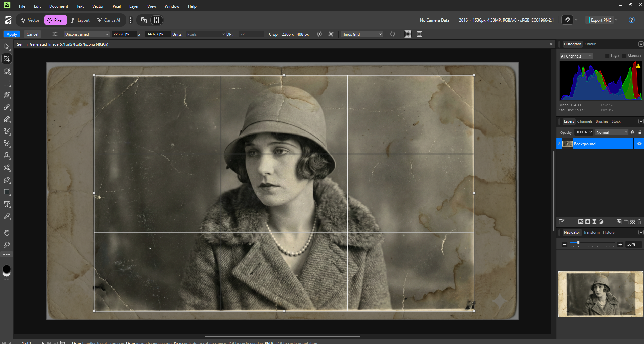Choose the Hand pan tool
Viewport: 644px width, 344px height.
(7, 233)
